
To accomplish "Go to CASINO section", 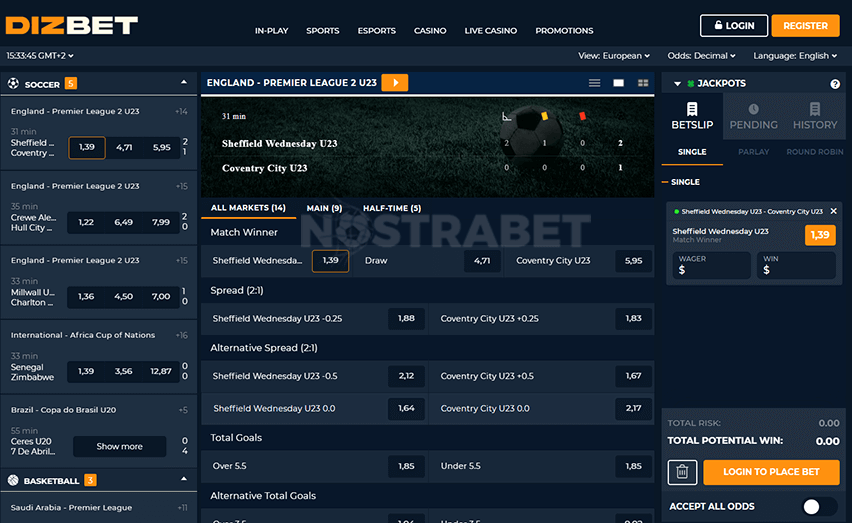I will 430,30.
